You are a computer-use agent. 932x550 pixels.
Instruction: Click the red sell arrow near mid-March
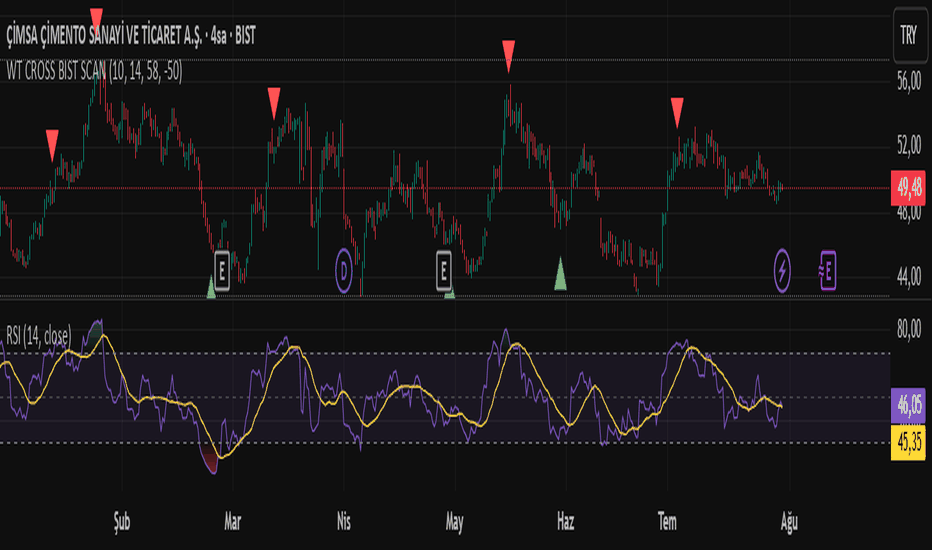click(x=273, y=103)
